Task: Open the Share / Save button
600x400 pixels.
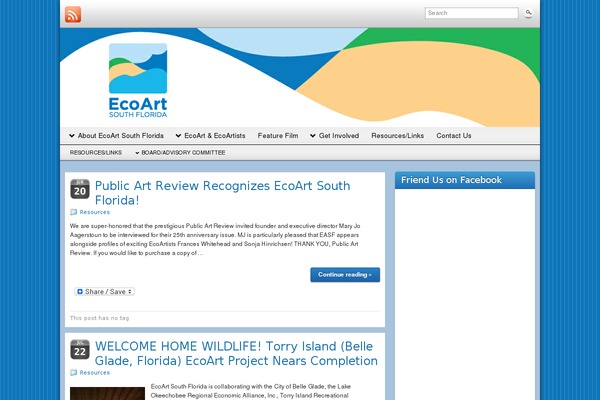Action: [104, 292]
